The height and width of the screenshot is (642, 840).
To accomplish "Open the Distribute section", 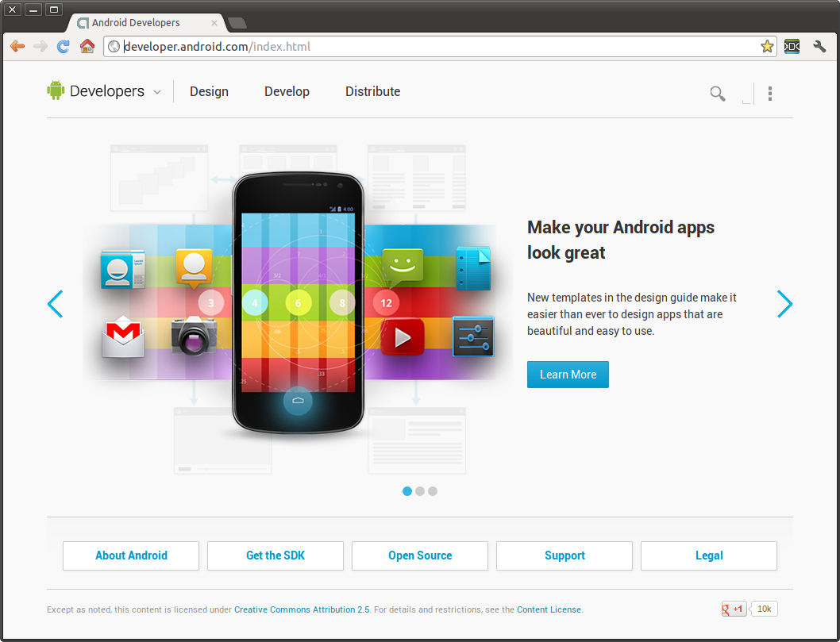I will [373, 91].
